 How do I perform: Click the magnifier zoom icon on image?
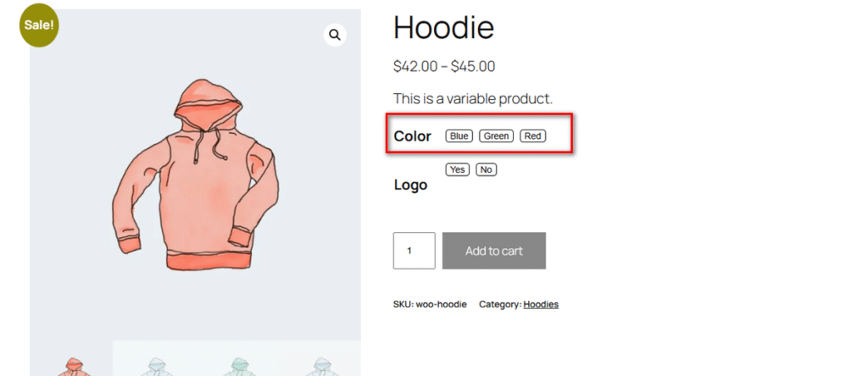[335, 35]
